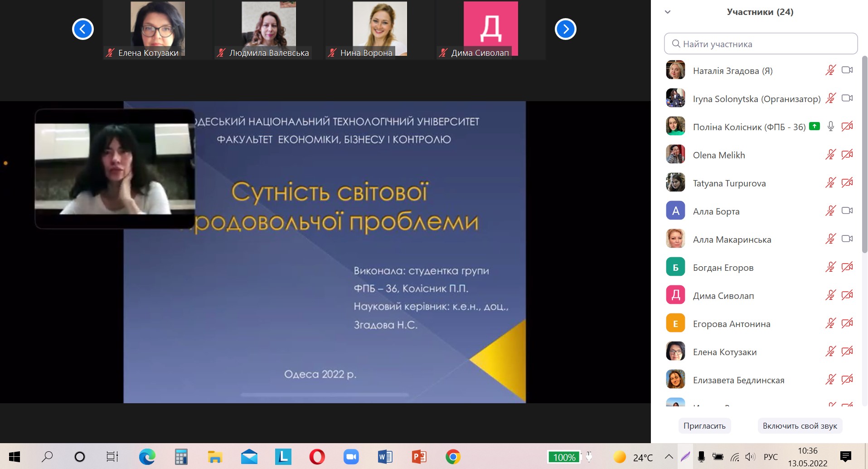Screen dimensions: 868x469
Task: Select Алла Макаринська in participants list
Action: 732,239
